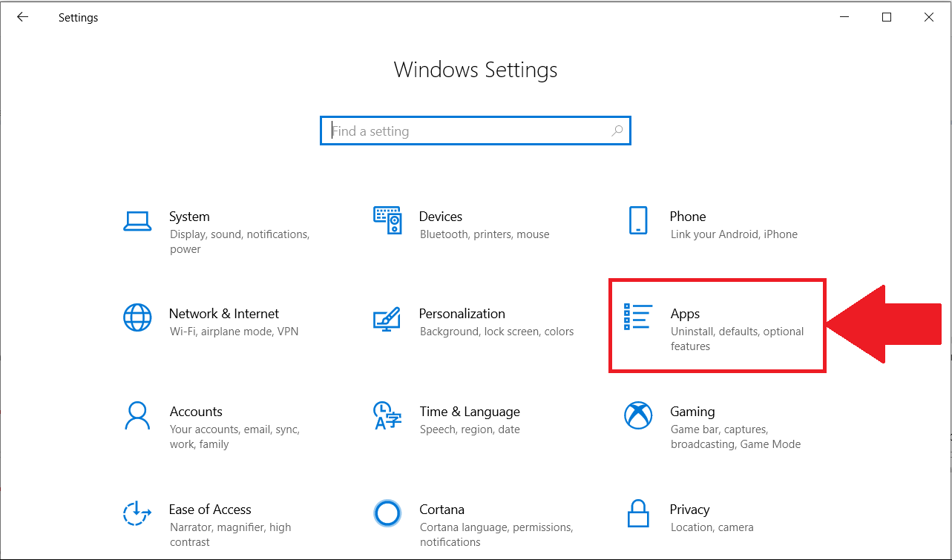Viewport: 952px width, 560px height.
Task: Minimize the Settings window
Action: pos(844,17)
